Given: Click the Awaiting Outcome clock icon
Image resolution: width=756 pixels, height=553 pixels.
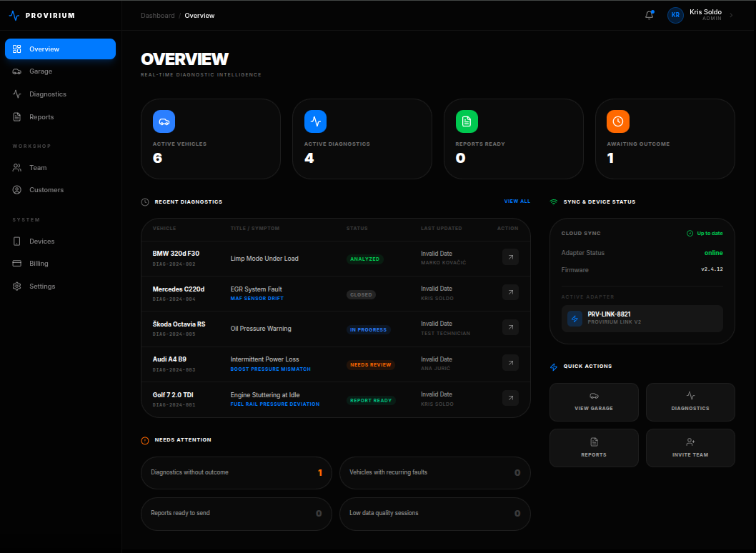Looking at the screenshot, I should pyautogui.click(x=617, y=121).
